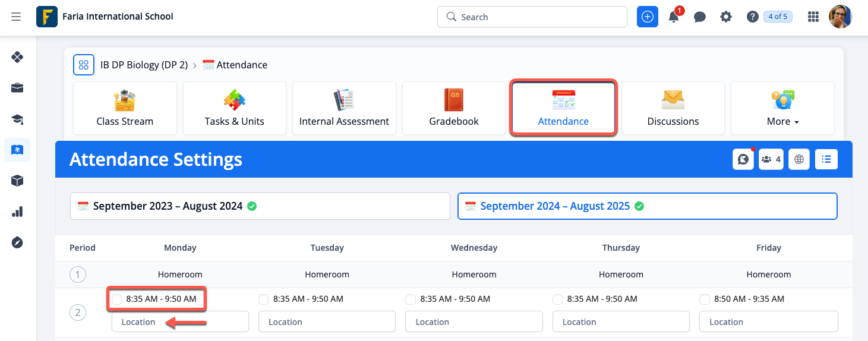Screen dimensions: 868x341
Task: Open the notifications bell
Action: coord(674,17)
